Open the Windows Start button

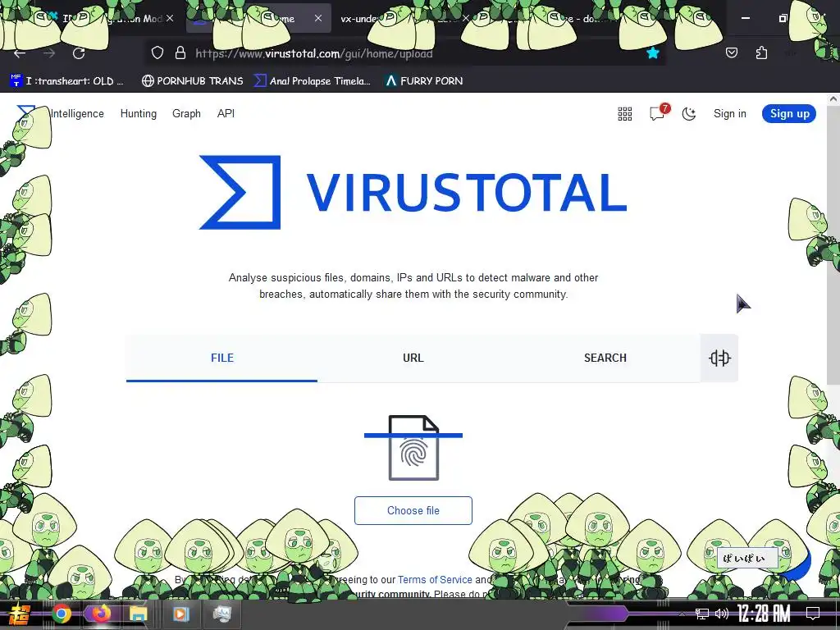click(x=20, y=614)
